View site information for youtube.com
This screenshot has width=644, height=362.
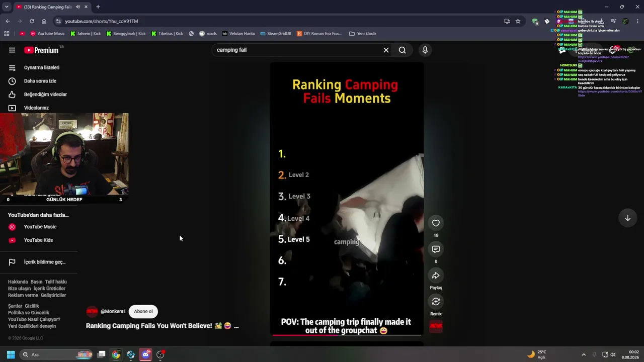point(58,21)
